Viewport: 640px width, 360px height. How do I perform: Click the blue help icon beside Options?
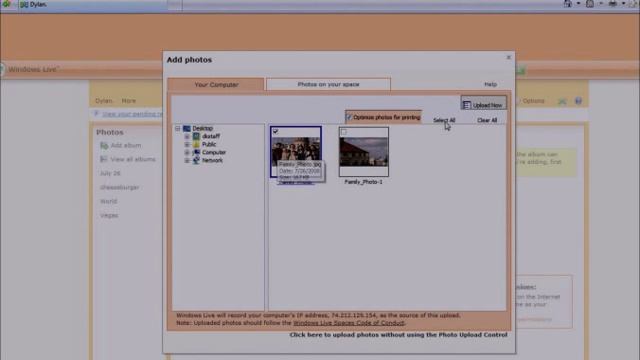pos(578,101)
